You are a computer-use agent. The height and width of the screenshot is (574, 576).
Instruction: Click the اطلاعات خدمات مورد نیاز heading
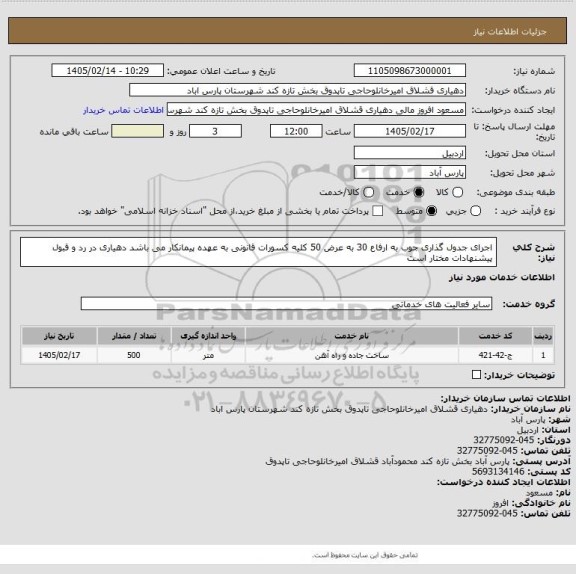click(x=502, y=277)
